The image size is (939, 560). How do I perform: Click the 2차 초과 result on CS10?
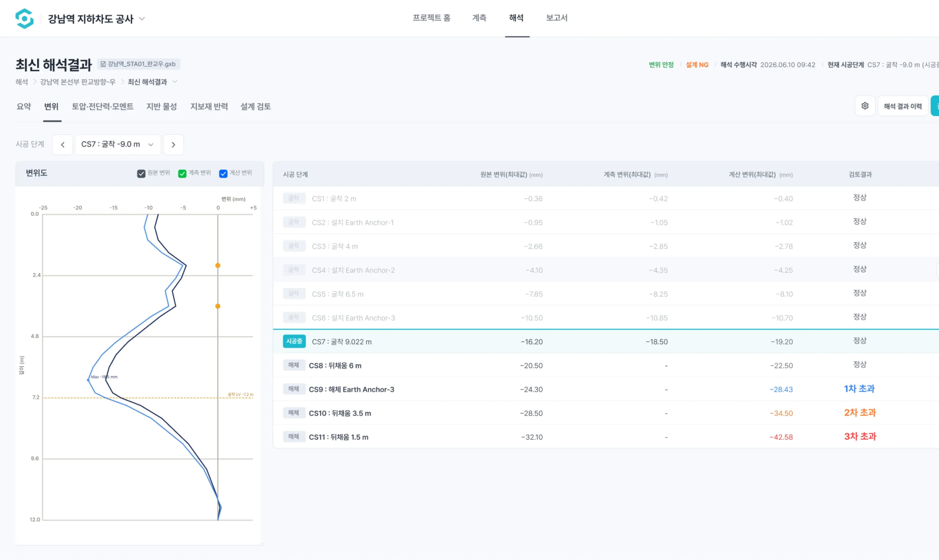[860, 412]
